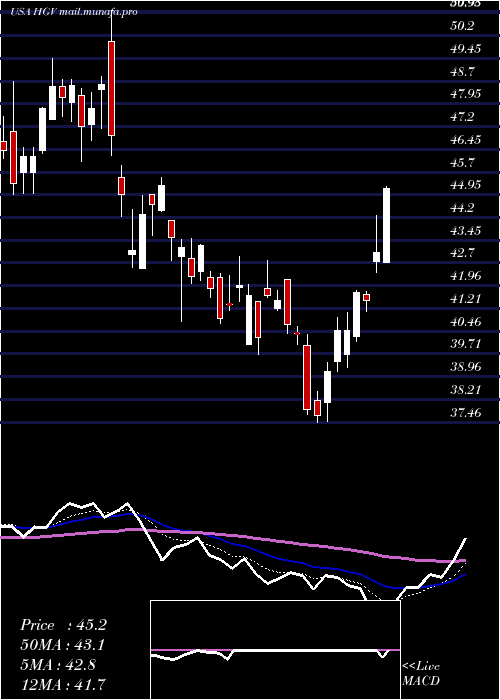500x700 pixels.
Task: Click the tall red candlestick at the chart peak
Action: coord(112,88)
